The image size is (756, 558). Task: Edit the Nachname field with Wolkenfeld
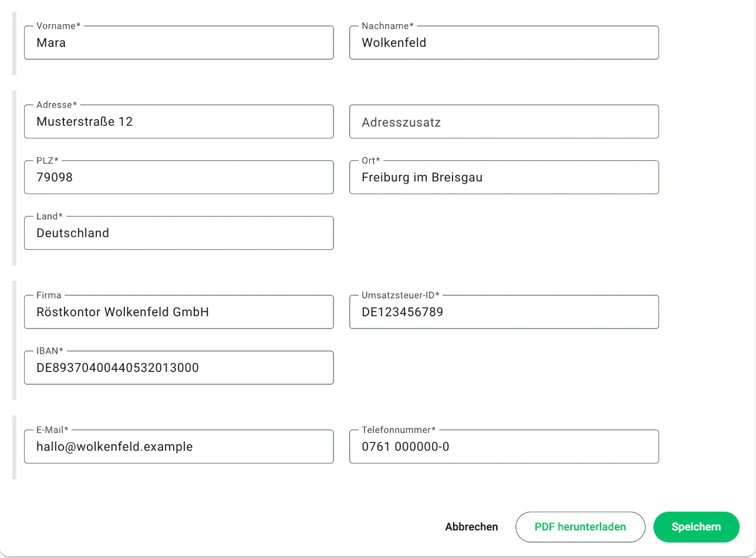click(504, 42)
